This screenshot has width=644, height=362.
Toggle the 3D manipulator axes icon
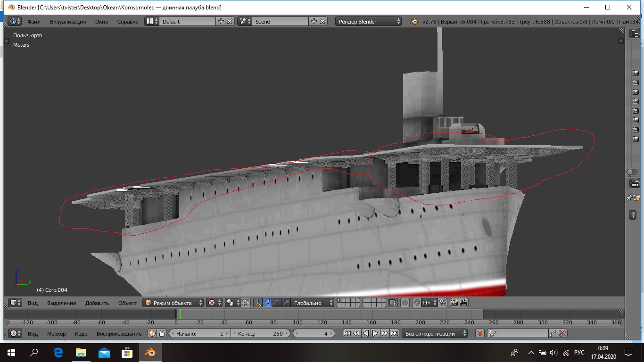[x=258, y=303]
